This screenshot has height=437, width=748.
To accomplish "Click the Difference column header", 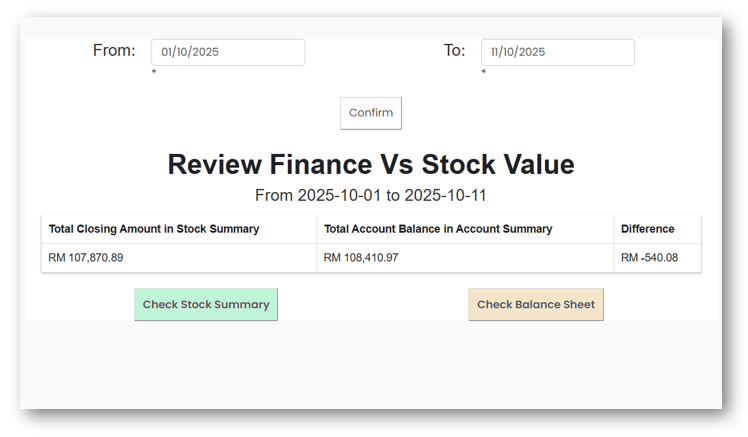I will 658,229.
